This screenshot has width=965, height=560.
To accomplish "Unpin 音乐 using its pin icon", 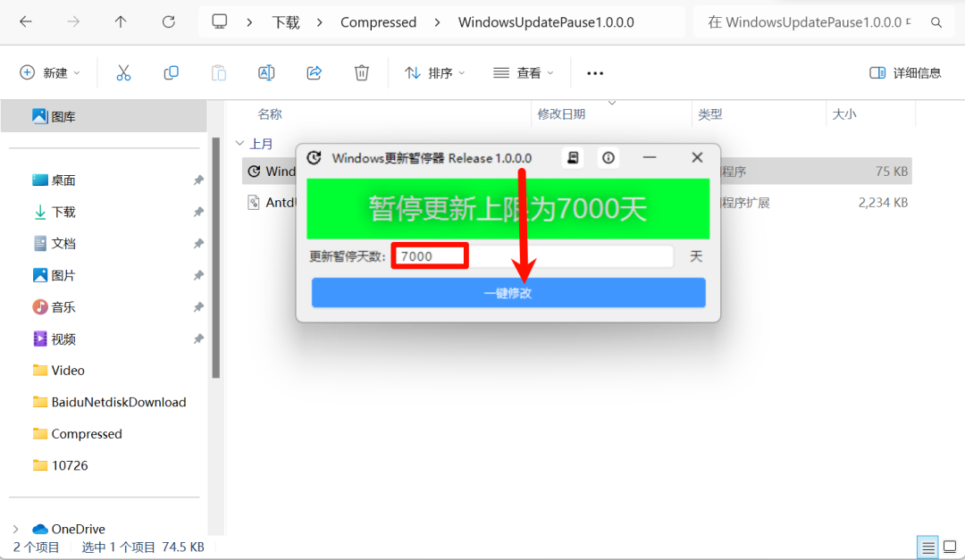I will (198, 307).
